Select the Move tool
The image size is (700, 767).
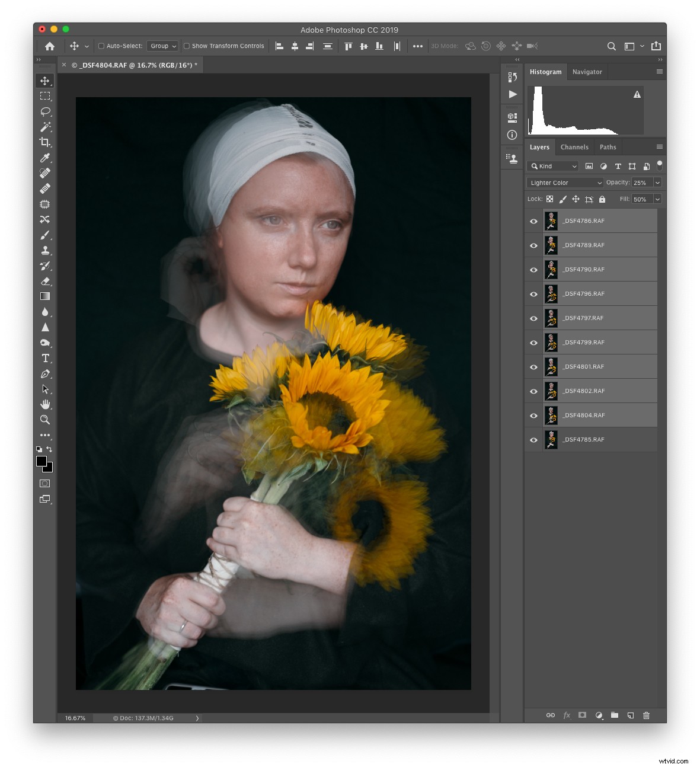tap(45, 81)
